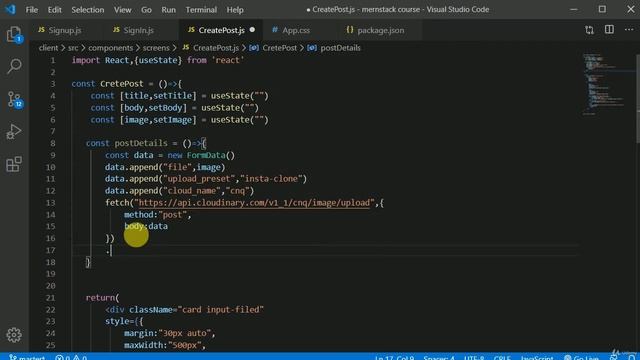Screen dimensions: 640x360
Task: Click the "cloud_name" string
Action: click(191, 191)
